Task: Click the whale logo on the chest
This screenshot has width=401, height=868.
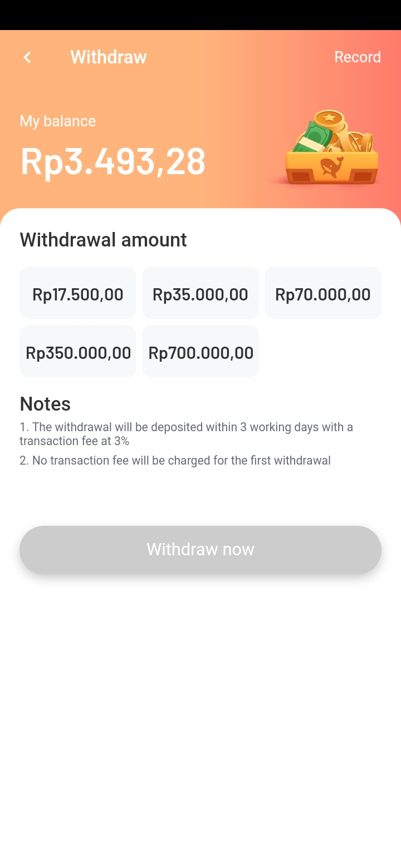Action: (x=332, y=167)
